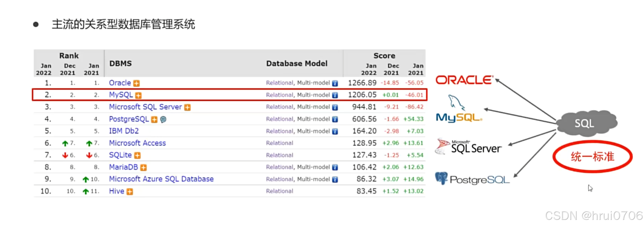Image resolution: width=644 pixels, height=226 pixels.
Task: Click the MySQL dolphin logo
Action: coord(459,109)
